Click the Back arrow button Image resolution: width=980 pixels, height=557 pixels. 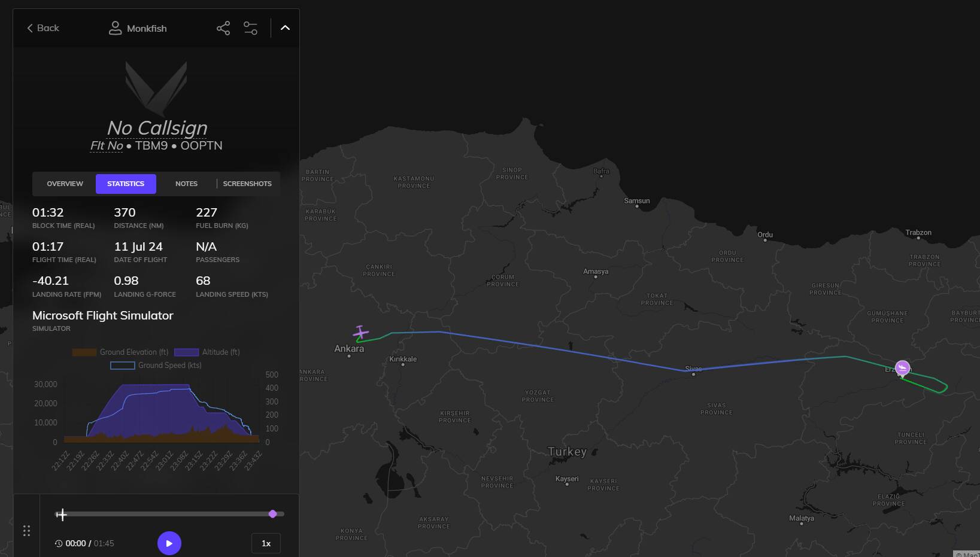[43, 28]
